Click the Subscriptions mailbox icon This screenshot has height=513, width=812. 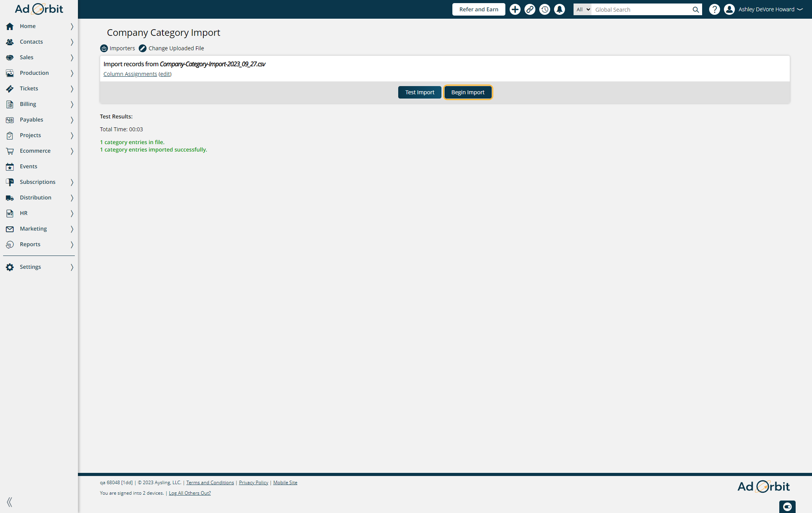click(10, 182)
